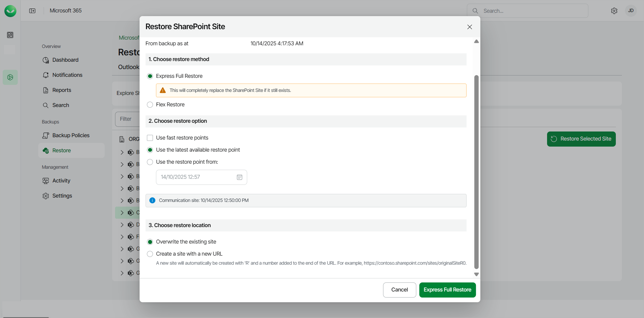This screenshot has width=644, height=318.
Task: Toggle the sidebar panel icon
Action: [32, 11]
